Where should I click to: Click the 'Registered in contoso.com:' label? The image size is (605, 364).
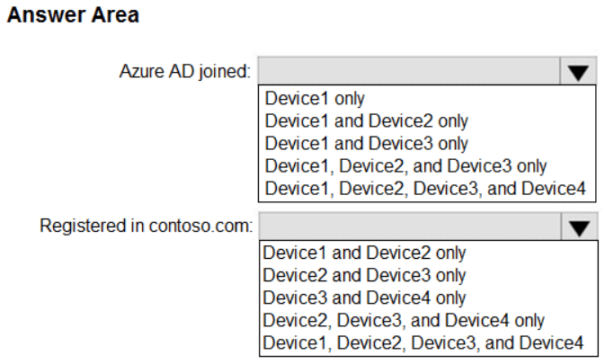147,226
